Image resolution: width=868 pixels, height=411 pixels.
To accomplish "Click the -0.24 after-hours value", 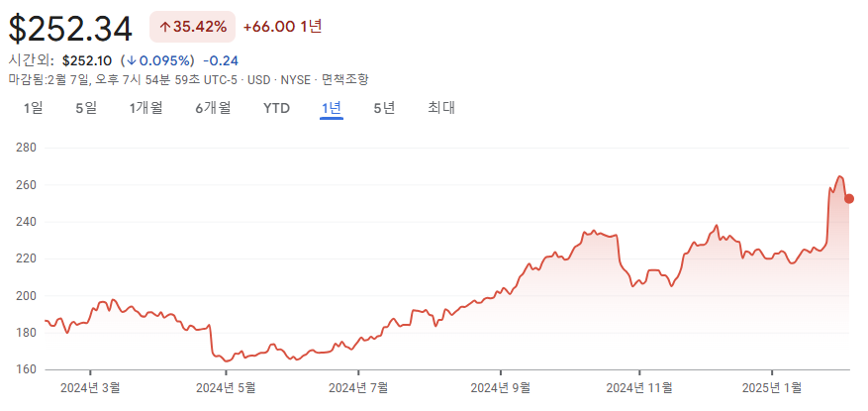I will 221,60.
